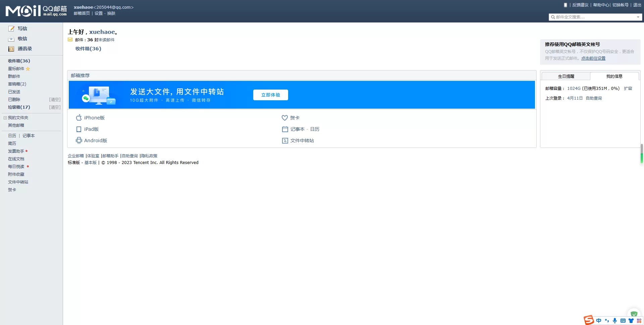
Task: Open 记事本 in the sidebar
Action: [29, 136]
